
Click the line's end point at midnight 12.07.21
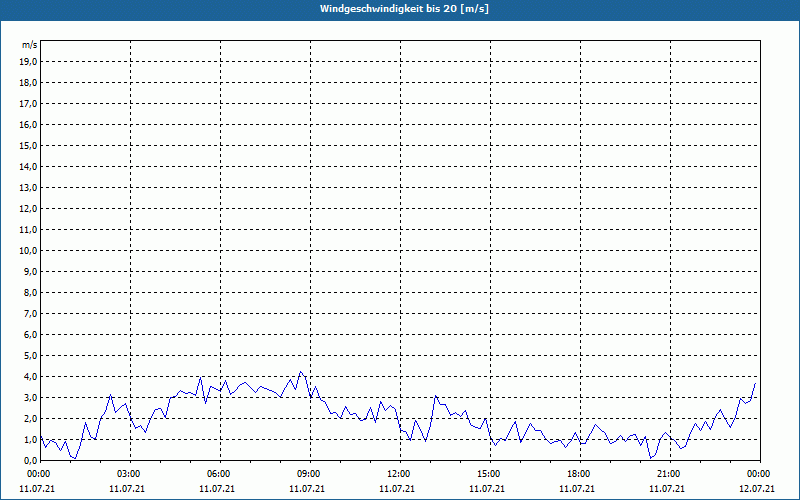pos(756,383)
